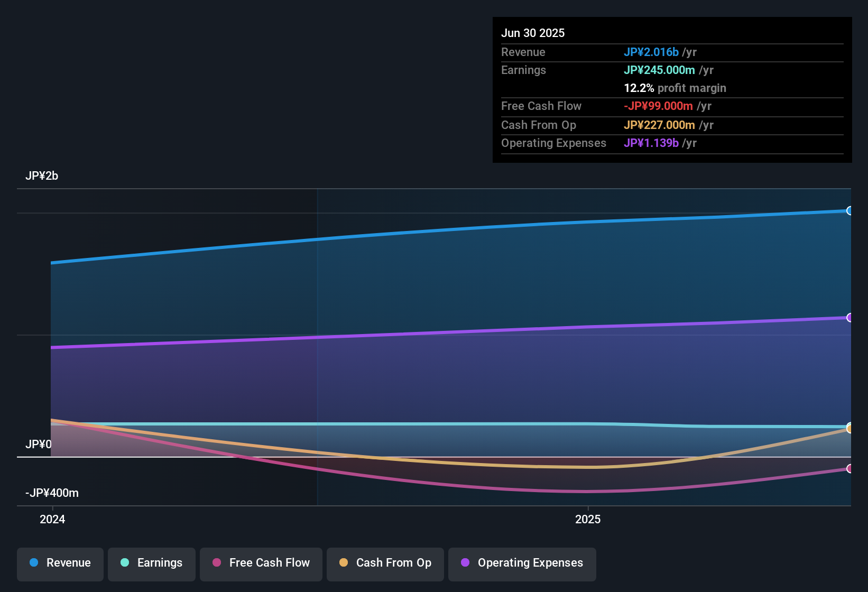The image size is (868, 592).
Task: Click the -JP¥99.000m free cash flow value
Action: tap(658, 106)
